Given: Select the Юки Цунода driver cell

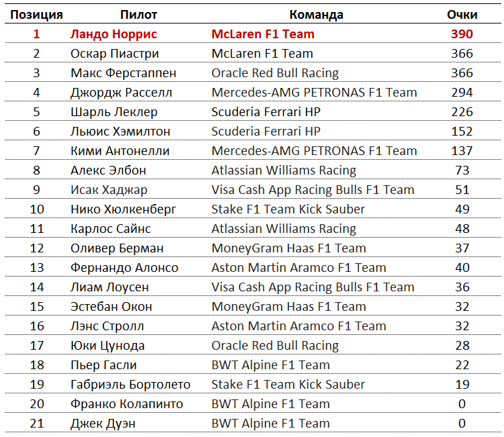Looking at the screenshot, I should (x=107, y=346).
